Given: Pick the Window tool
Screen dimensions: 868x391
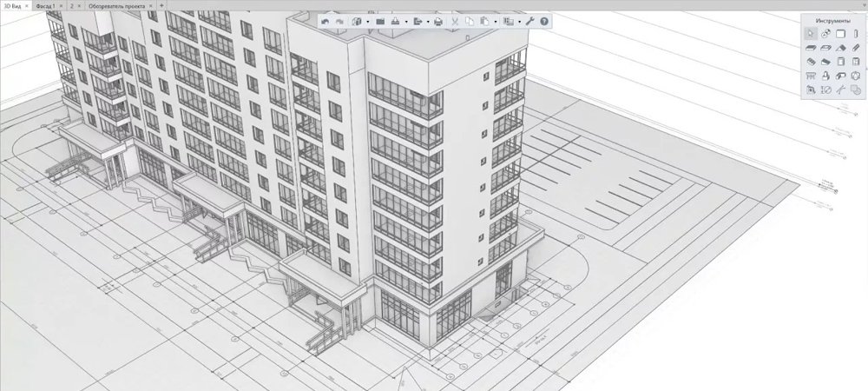Looking at the screenshot, I should 856,62.
